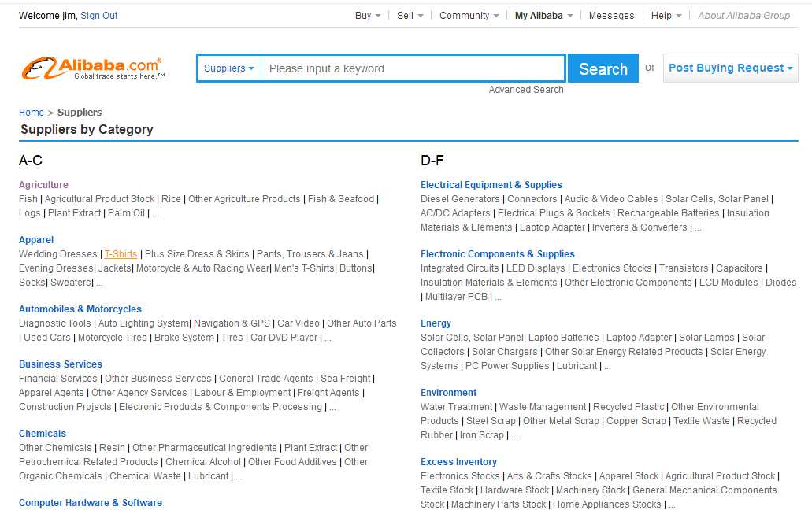Viewport: 812px width, 510px height.
Task: Select Labour & Employment
Action: tap(243, 393)
